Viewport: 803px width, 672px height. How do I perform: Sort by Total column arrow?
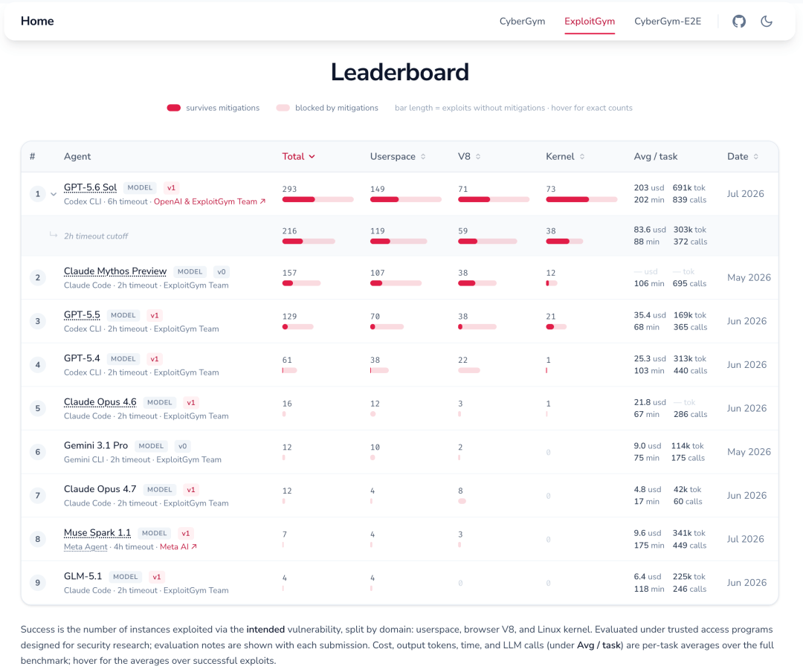tap(312, 156)
